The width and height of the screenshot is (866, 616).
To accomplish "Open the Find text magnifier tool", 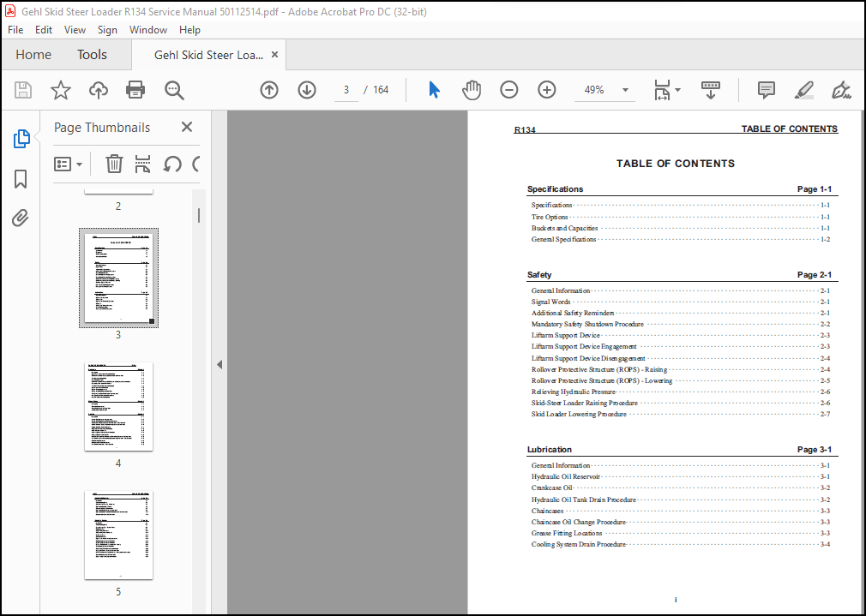I will [x=174, y=90].
